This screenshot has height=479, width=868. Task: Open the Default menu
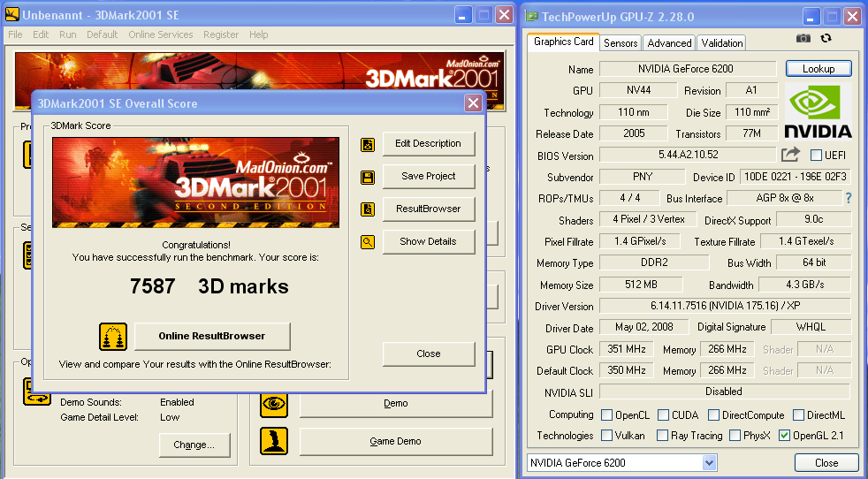(102, 34)
